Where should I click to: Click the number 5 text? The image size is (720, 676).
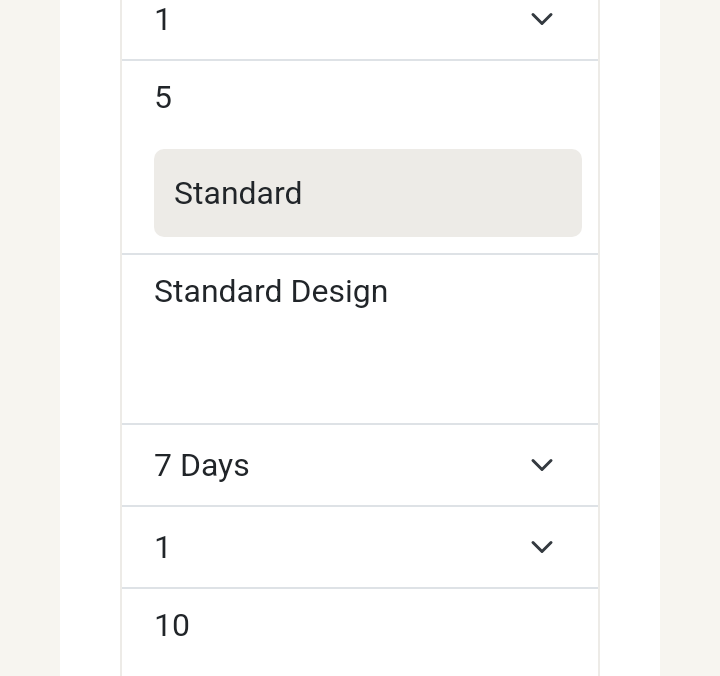[163, 98]
